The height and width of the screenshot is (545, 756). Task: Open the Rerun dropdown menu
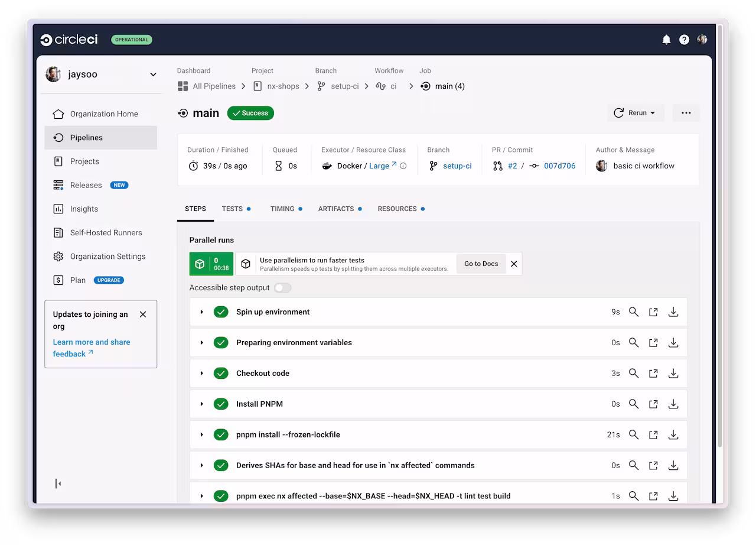(x=636, y=113)
